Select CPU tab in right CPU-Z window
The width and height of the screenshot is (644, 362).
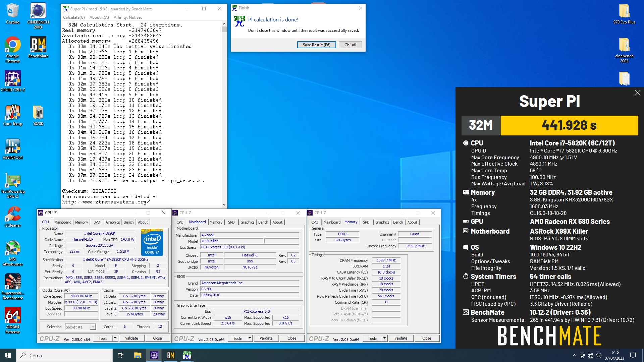(x=315, y=222)
